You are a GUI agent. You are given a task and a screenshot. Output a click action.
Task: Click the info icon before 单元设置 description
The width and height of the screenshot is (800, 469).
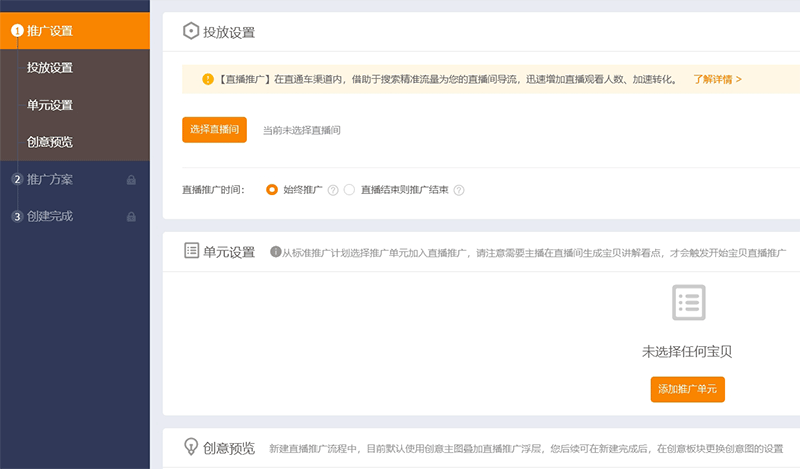[x=276, y=252]
